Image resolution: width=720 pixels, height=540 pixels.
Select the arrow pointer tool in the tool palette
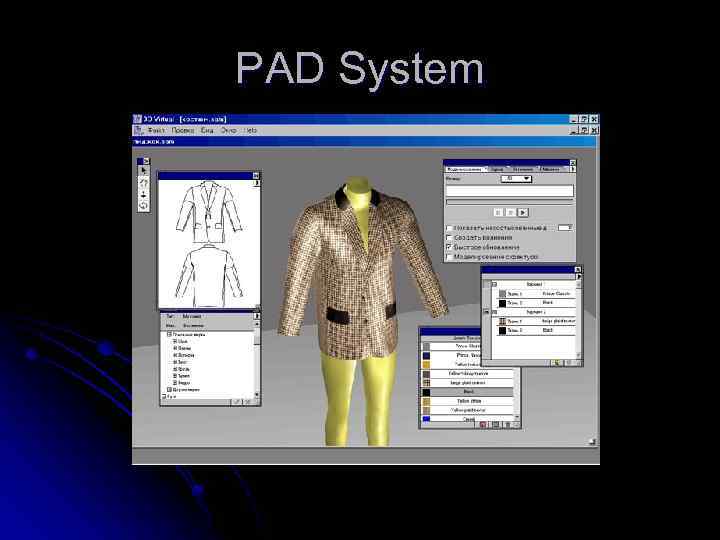click(143, 171)
